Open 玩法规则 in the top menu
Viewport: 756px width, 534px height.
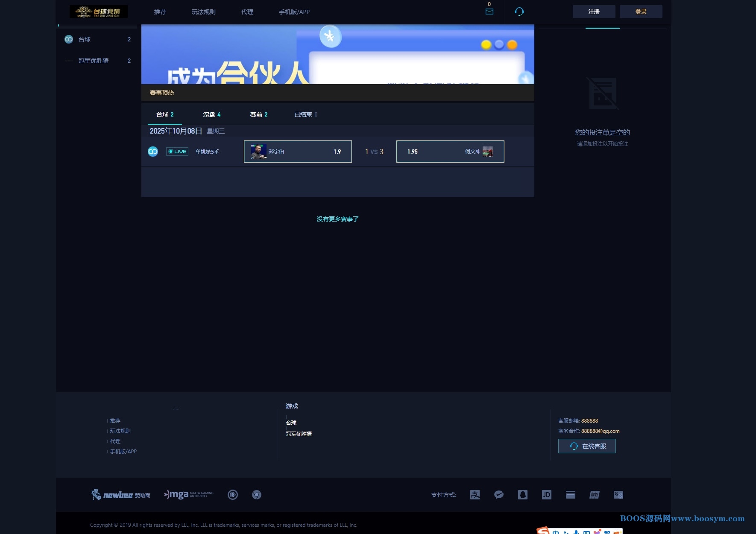click(x=204, y=12)
